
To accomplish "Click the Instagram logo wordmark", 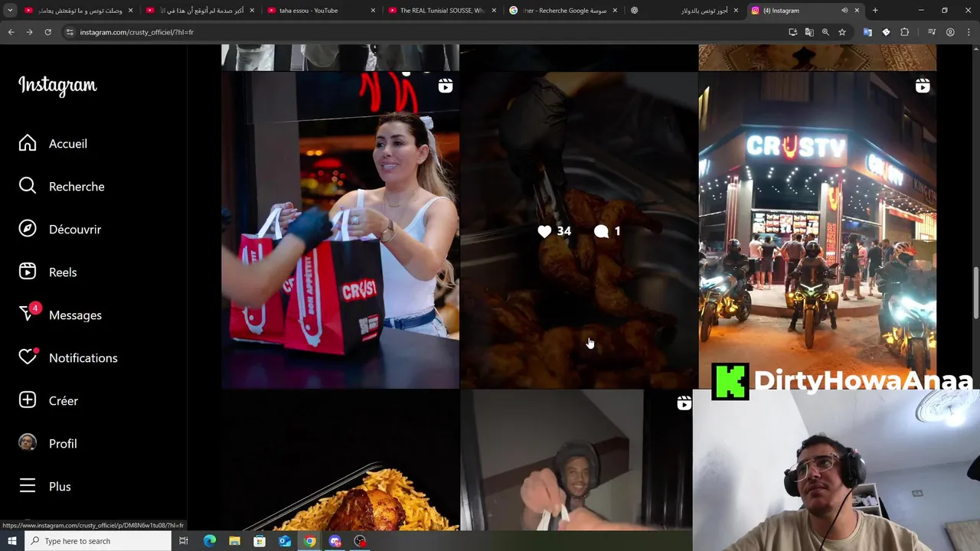I will tap(57, 86).
